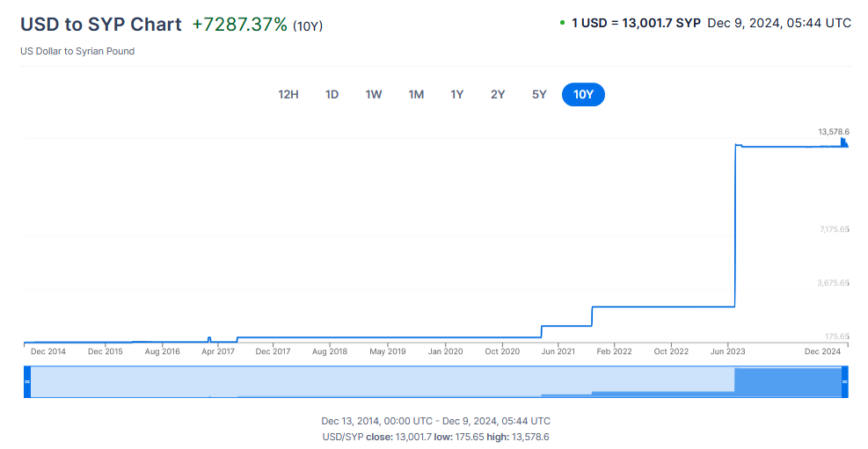This screenshot has height=449, width=868.
Task: Click the active 10Y range button
Action: pyautogui.click(x=583, y=94)
